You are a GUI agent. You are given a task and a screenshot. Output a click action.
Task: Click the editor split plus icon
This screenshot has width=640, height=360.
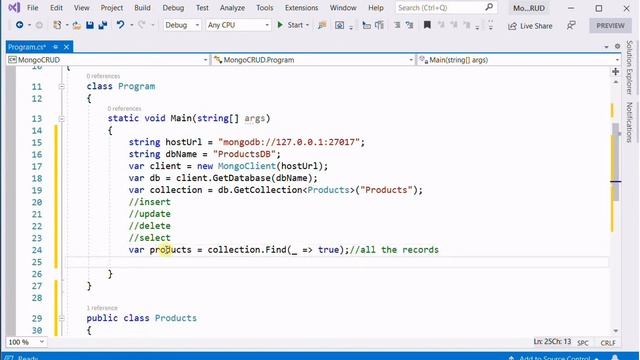click(616, 72)
